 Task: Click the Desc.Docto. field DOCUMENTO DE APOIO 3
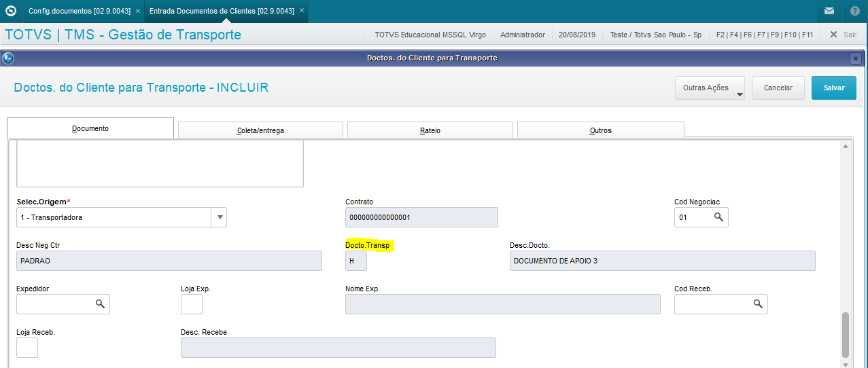pyautogui.click(x=662, y=261)
